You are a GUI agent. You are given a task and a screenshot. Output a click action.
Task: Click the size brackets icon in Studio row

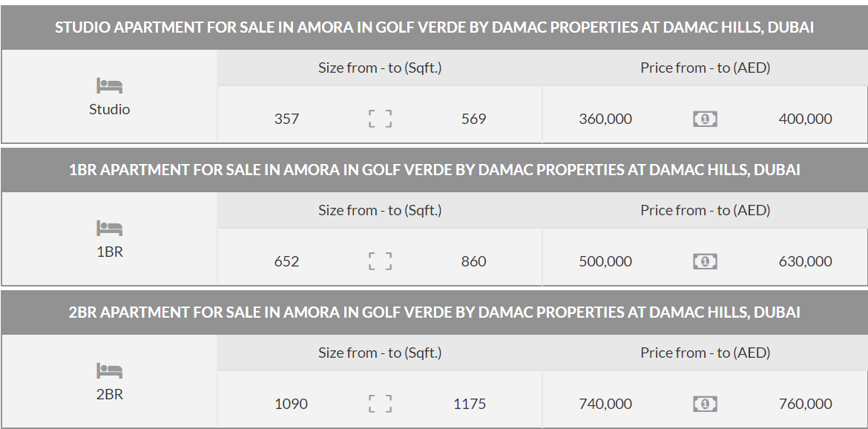[x=380, y=119]
